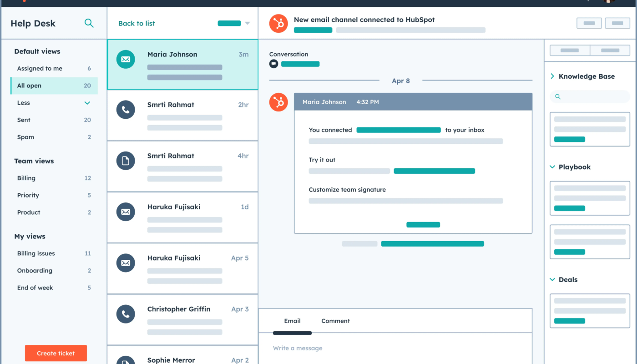Click the email icon beside Maria Johnson
Viewport: 637px width, 364px height.
tap(126, 59)
